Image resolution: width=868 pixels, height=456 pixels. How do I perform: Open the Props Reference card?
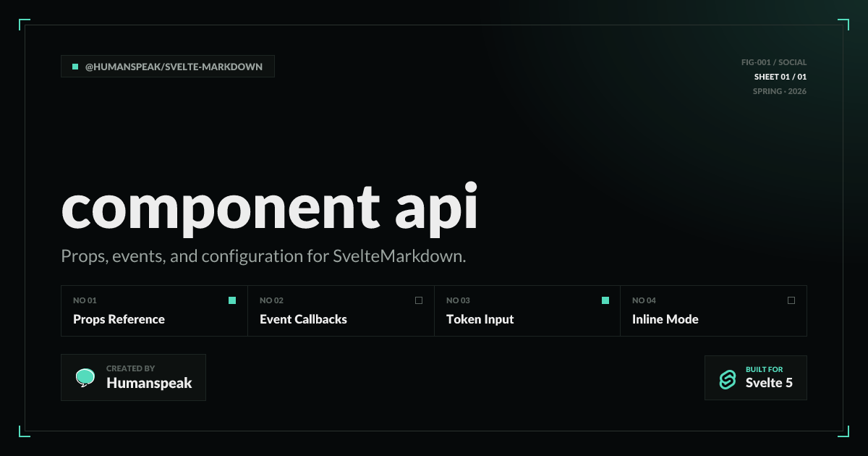click(x=154, y=311)
